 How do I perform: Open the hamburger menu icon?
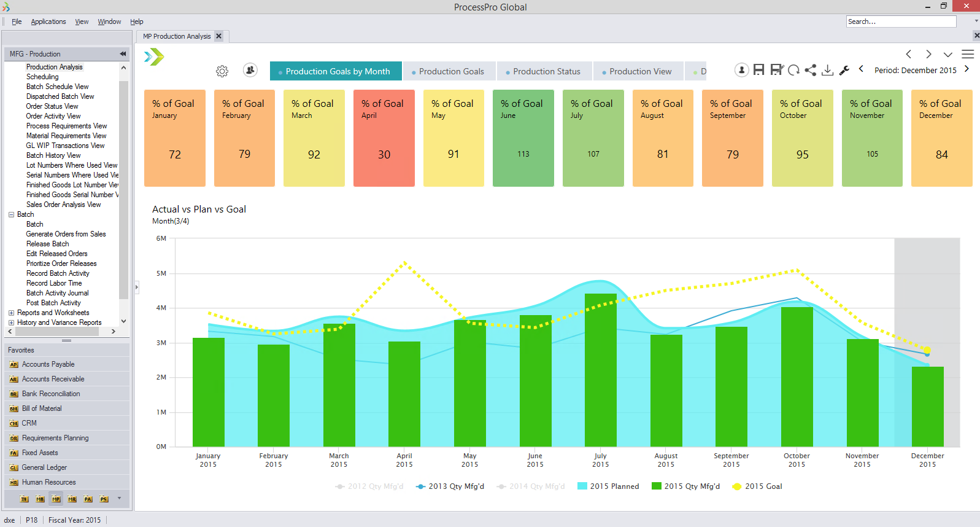[x=968, y=54]
